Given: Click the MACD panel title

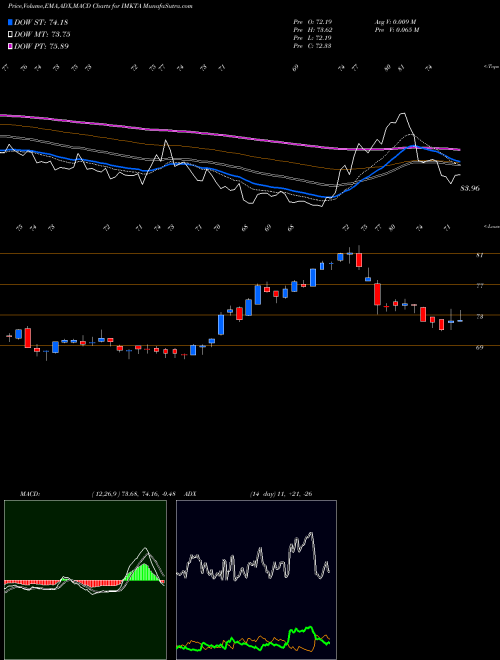Looking at the screenshot, I should click(29, 494).
